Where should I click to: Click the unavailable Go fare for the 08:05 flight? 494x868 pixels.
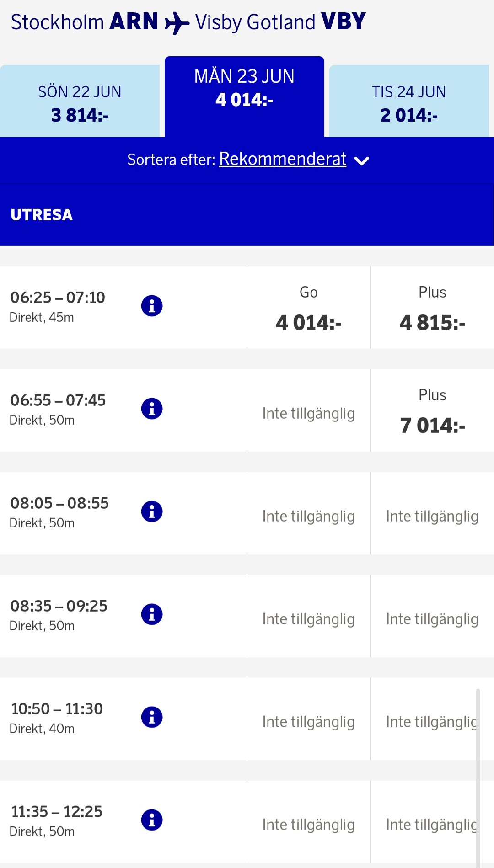[x=308, y=516]
